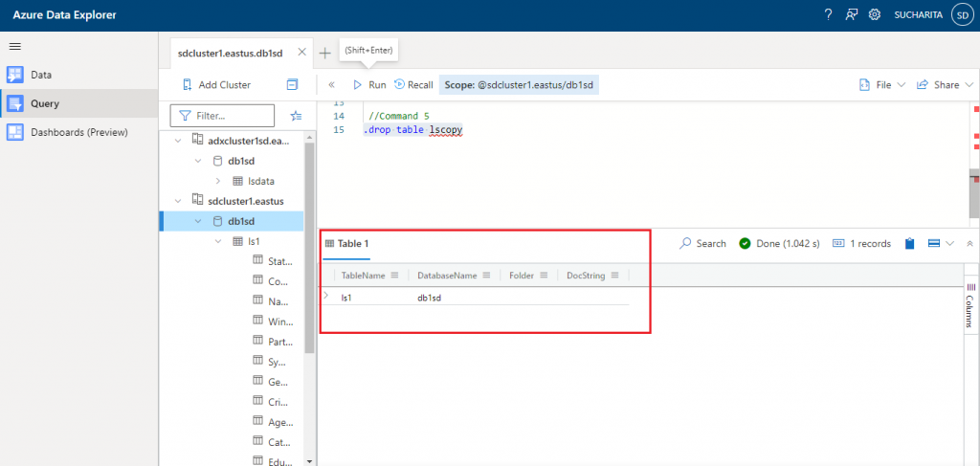Open the SD user avatar

pyautogui.click(x=961, y=15)
